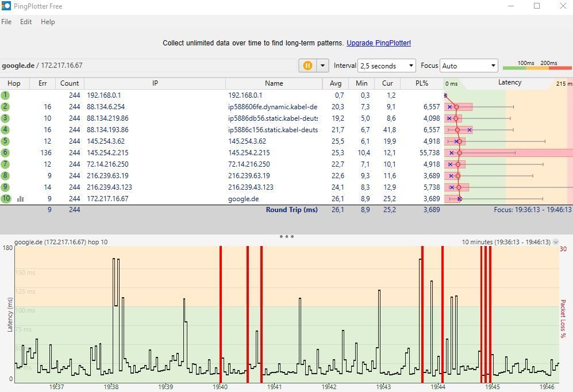Click name ip588606fe.dynamic.kabel-de
The width and height of the screenshot is (573, 392).
tap(272, 107)
